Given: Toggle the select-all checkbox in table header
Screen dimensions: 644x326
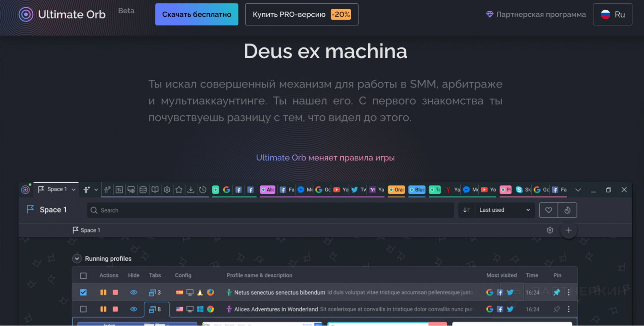Looking at the screenshot, I should click(x=84, y=276).
